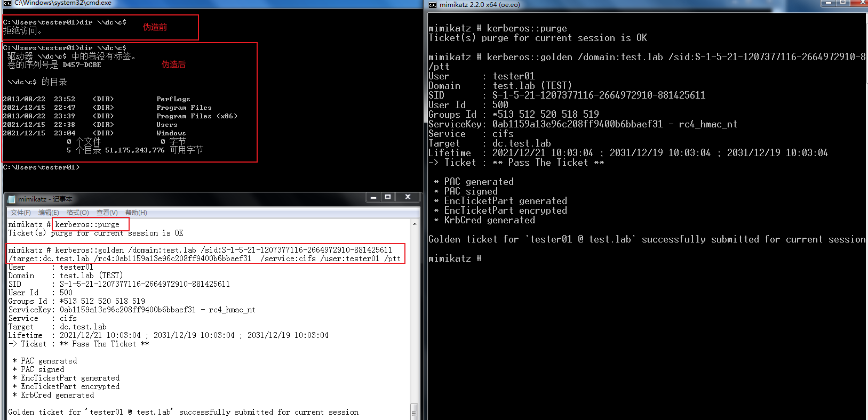Click the SID line in mimikatz console
This screenshot has height=420, width=868.
(567, 95)
